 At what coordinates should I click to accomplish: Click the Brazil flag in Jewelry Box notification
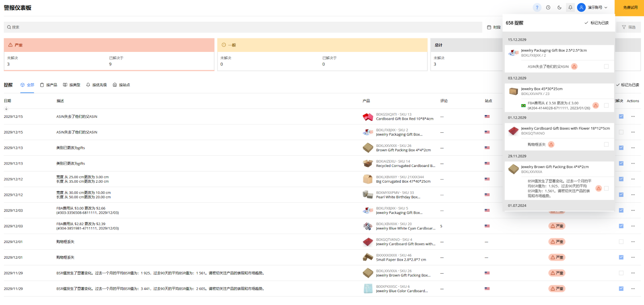[523, 106]
